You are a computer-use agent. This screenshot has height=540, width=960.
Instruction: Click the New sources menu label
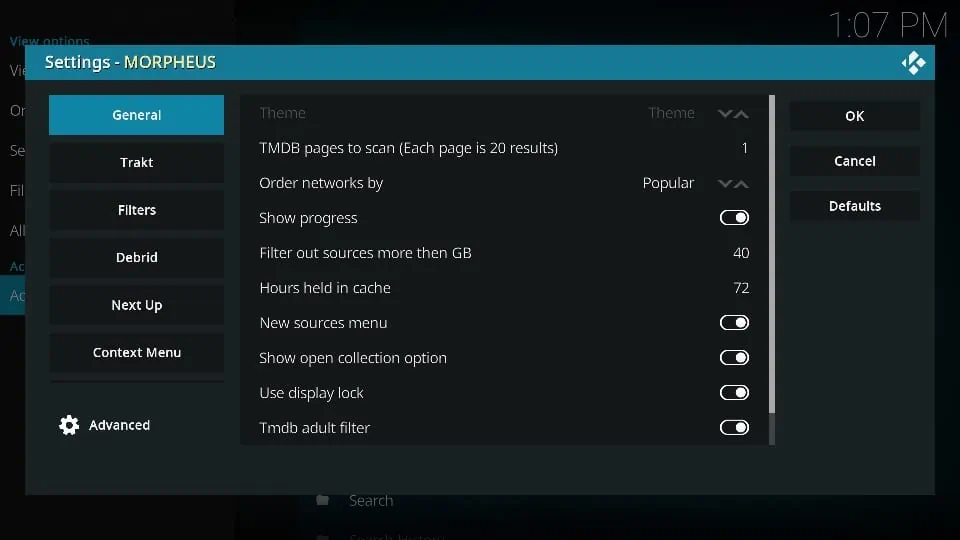click(x=323, y=323)
